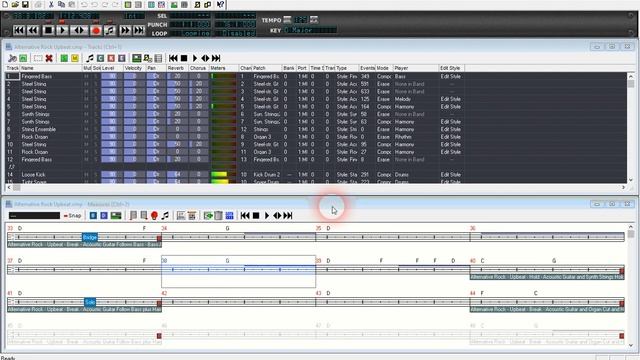
Task: Click the music note icon in Measures toolbar
Action: pyautogui.click(x=165, y=216)
